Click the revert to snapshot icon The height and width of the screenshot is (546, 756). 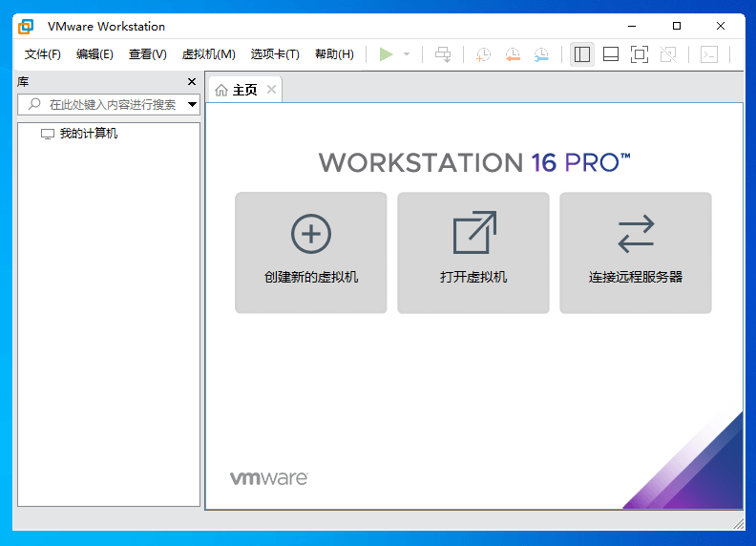pos(513,54)
